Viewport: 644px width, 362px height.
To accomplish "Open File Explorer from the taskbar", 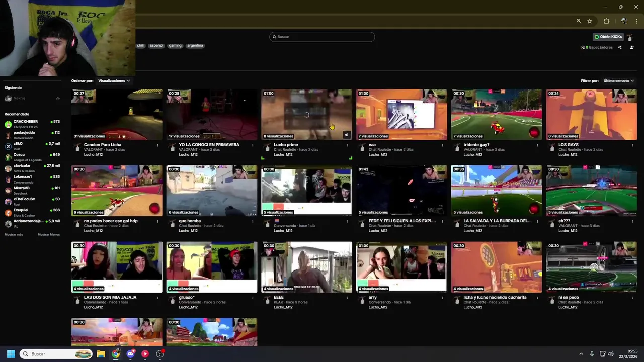I will coord(101,354).
